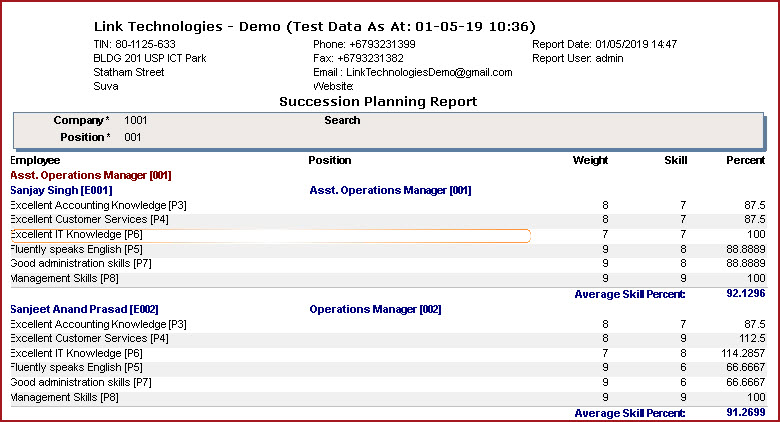Select the Position column header
The image size is (780, 422).
coord(329,160)
